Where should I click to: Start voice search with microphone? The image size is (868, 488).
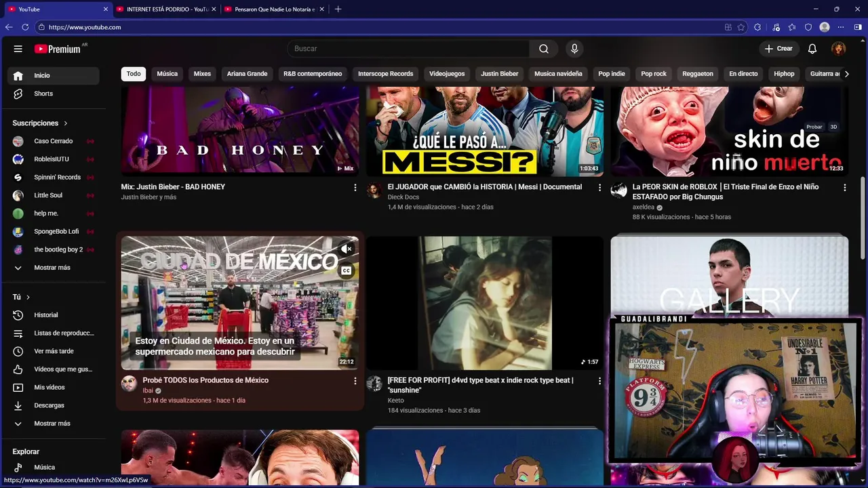tap(574, 49)
